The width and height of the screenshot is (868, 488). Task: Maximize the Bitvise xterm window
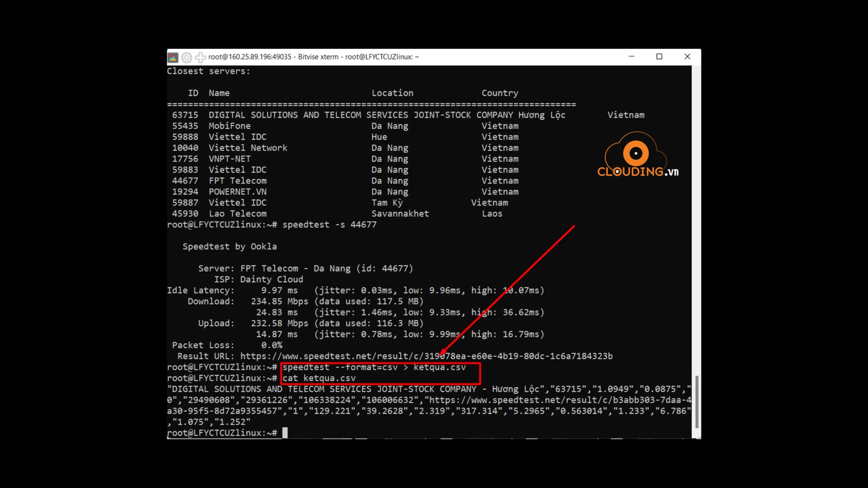point(659,57)
